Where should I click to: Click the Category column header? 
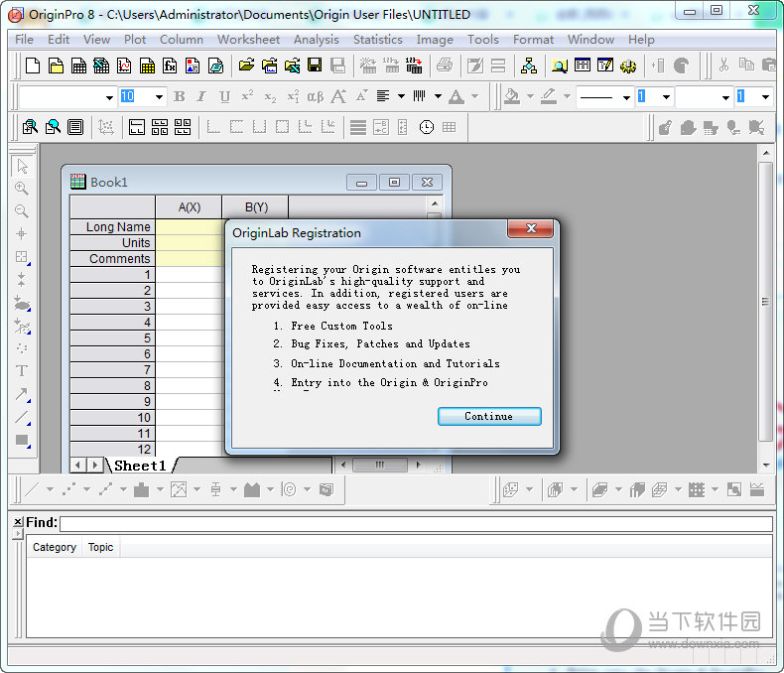pos(55,547)
